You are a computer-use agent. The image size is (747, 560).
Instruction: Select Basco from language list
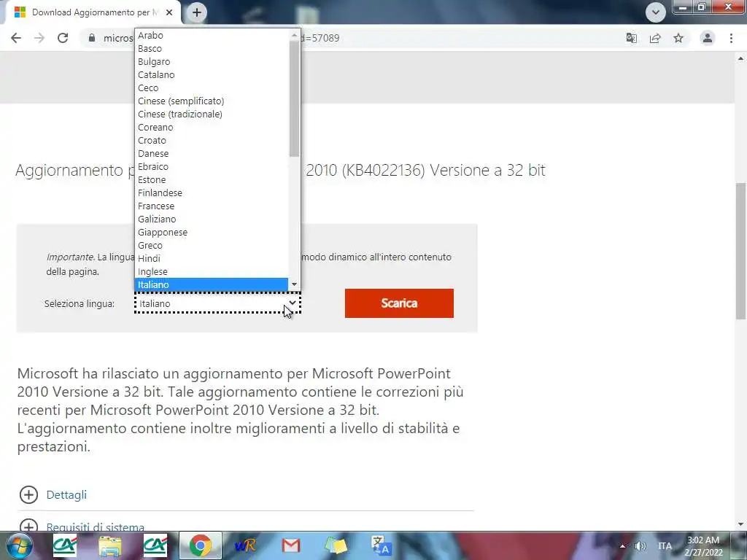tap(212, 49)
